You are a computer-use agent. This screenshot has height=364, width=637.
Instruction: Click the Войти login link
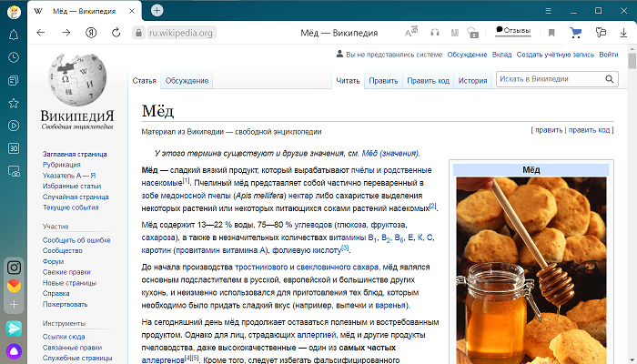[x=609, y=55]
